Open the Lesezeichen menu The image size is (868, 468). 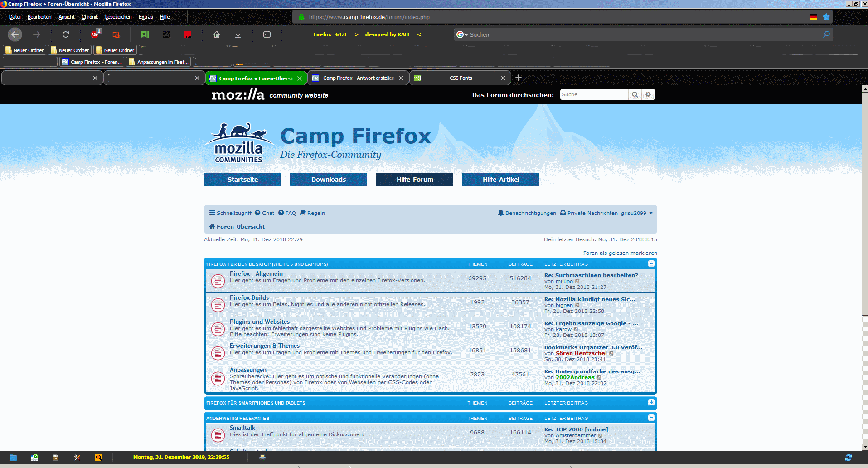coord(118,17)
